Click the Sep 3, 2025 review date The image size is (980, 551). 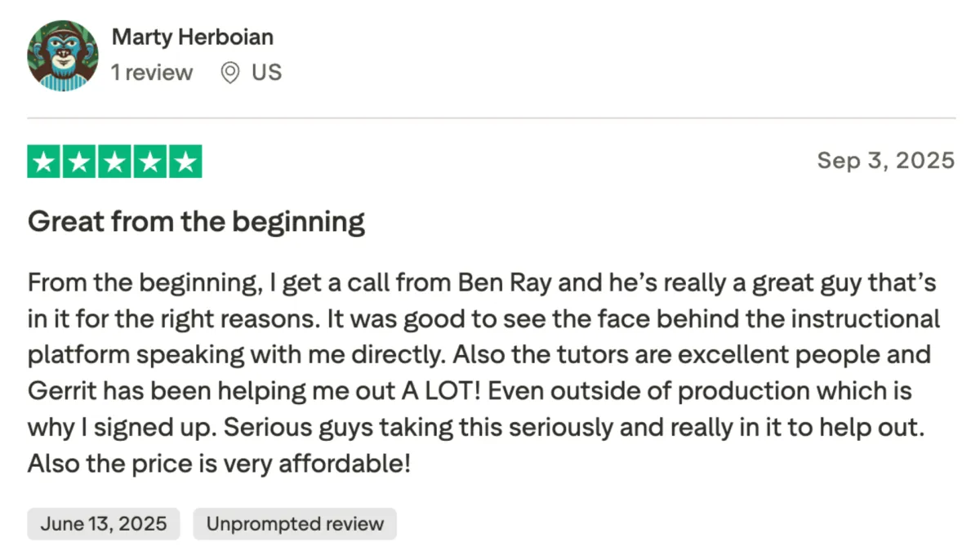[886, 160]
